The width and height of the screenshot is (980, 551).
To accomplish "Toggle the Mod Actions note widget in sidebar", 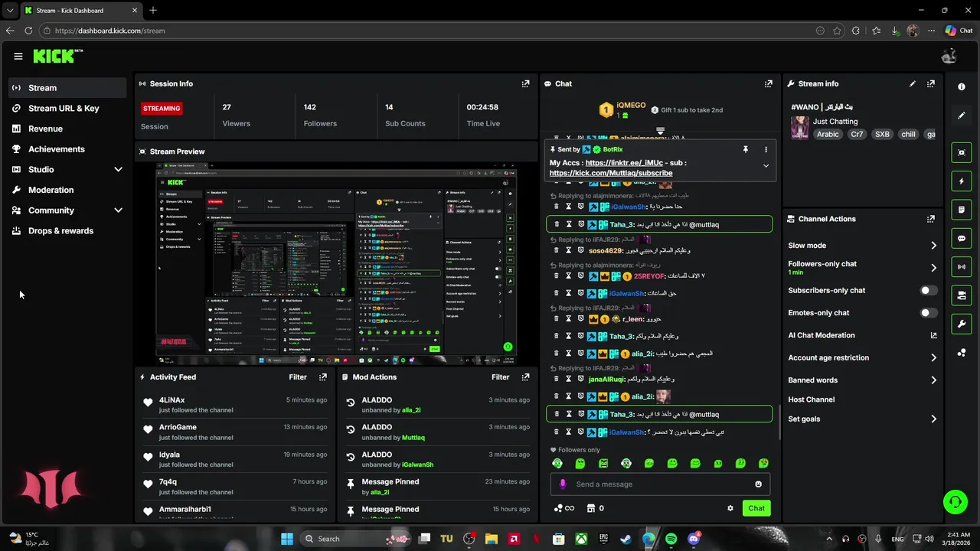I will coord(962,210).
